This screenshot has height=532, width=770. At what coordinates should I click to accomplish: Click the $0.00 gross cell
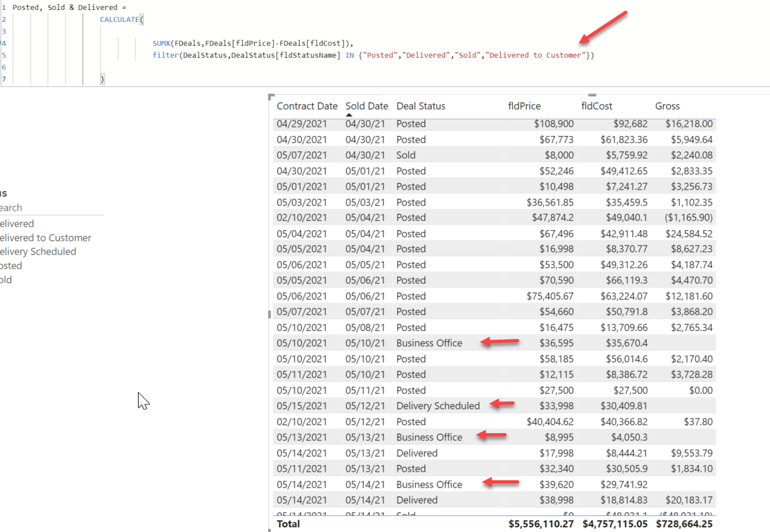click(x=700, y=390)
